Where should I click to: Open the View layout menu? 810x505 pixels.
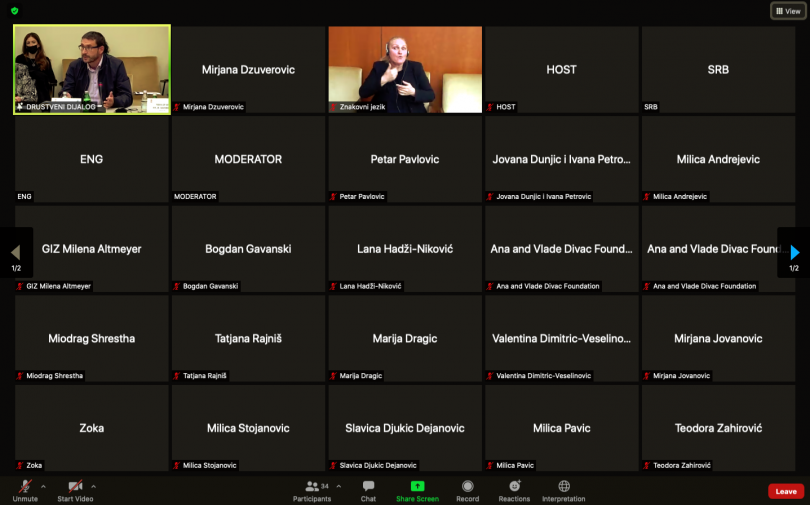point(787,11)
